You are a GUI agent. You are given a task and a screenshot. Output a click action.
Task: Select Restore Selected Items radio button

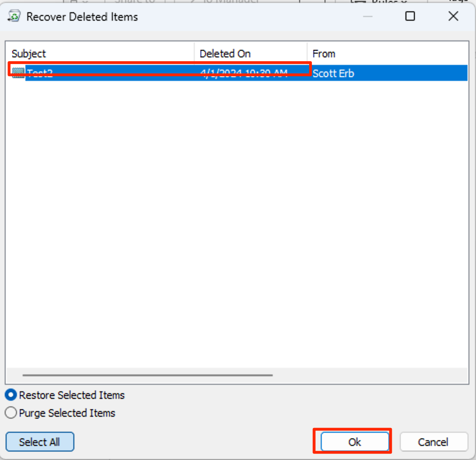[11, 395]
